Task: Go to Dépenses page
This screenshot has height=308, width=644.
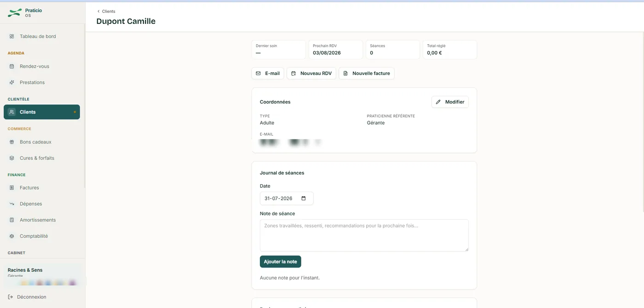Action: click(x=42, y=204)
